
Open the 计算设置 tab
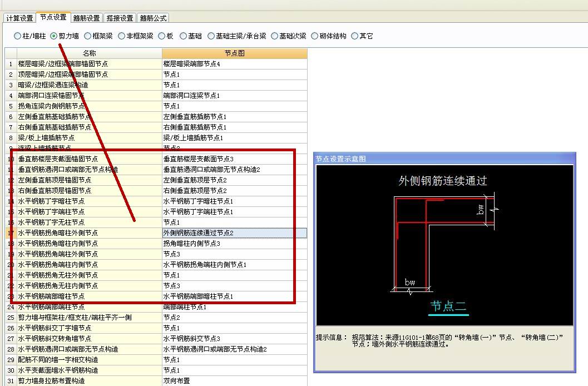tap(19, 18)
